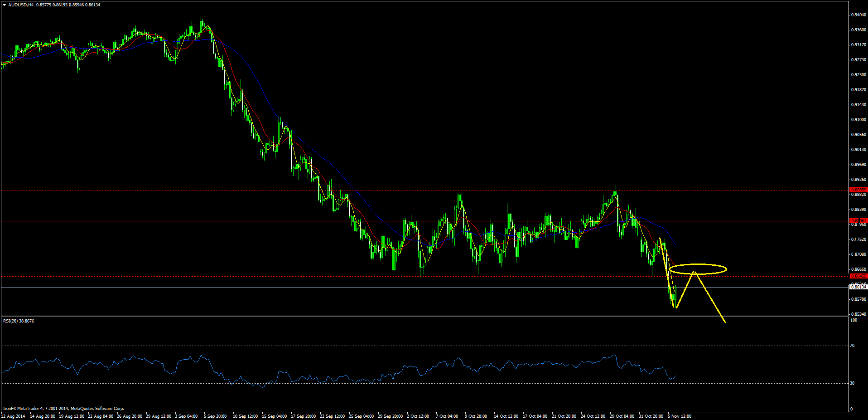Click the 22 Sep 12:00 time label
Image resolution: width=868 pixels, height=420 pixels.
click(333, 416)
